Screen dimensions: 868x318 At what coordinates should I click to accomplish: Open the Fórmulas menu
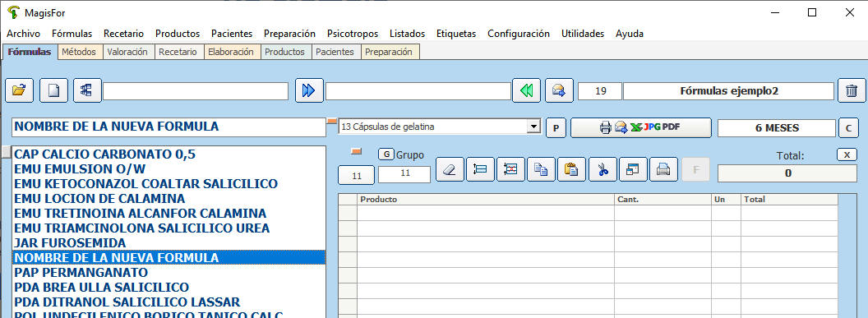(x=72, y=34)
